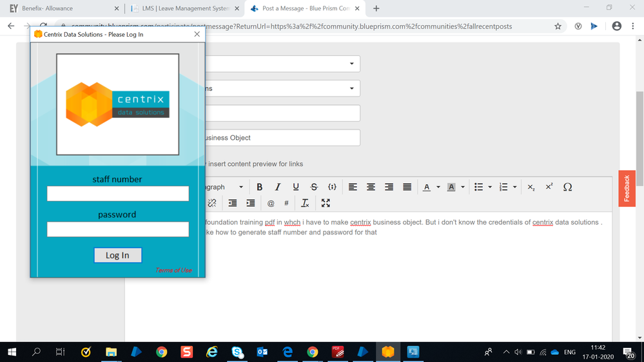This screenshot has height=362, width=644.
Task: Apply Strikethrough formatting
Action: [x=314, y=187]
